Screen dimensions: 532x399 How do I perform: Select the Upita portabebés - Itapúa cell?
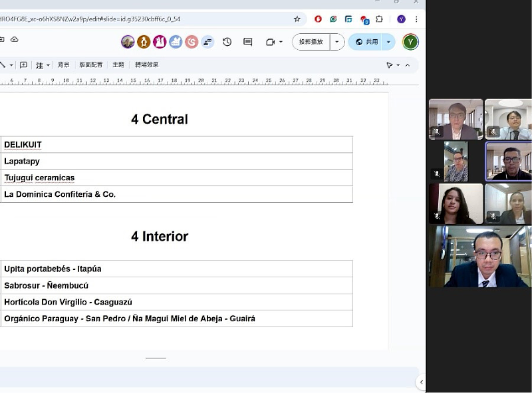click(x=176, y=269)
